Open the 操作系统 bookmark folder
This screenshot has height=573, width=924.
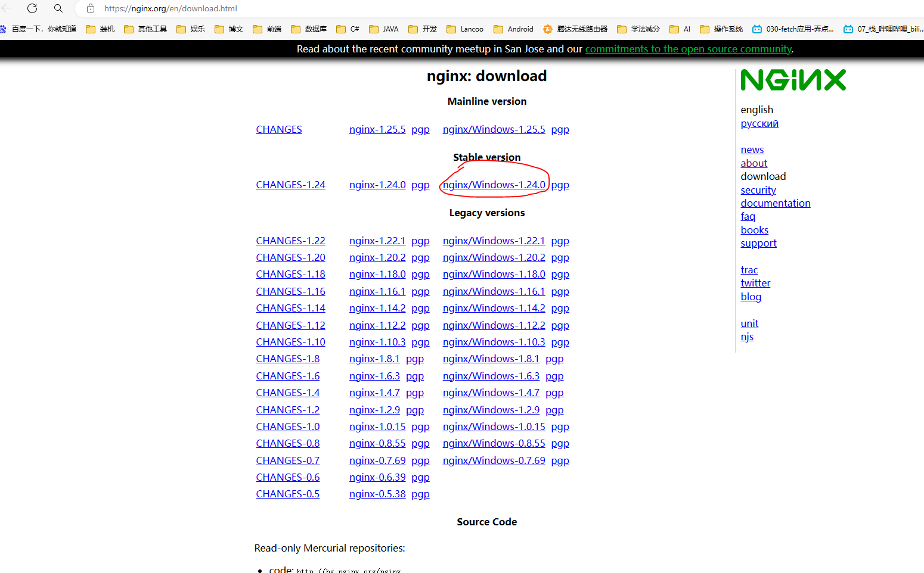[x=721, y=29]
